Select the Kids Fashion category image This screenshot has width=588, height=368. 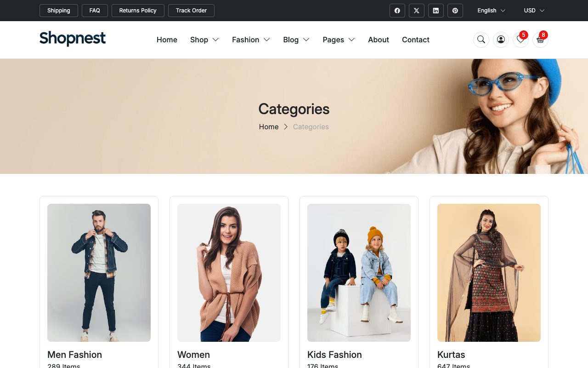click(359, 273)
